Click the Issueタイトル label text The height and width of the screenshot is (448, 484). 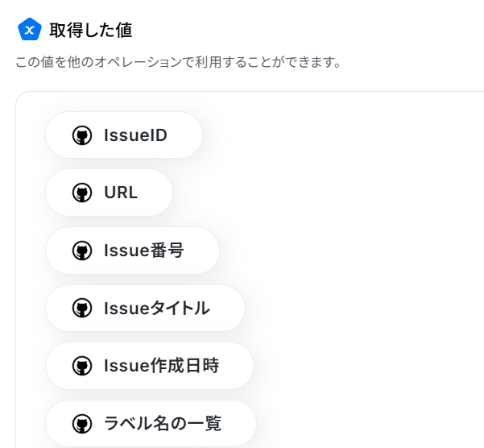(x=157, y=308)
